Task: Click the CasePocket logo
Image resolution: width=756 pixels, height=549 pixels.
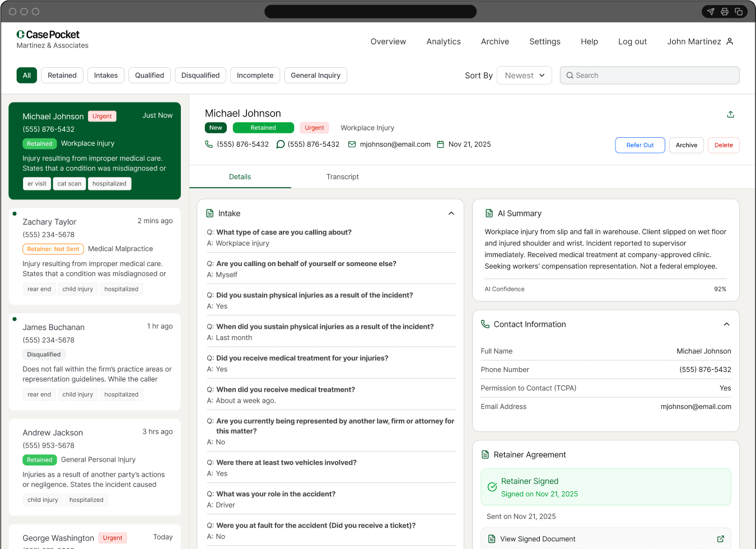Action: click(x=48, y=35)
